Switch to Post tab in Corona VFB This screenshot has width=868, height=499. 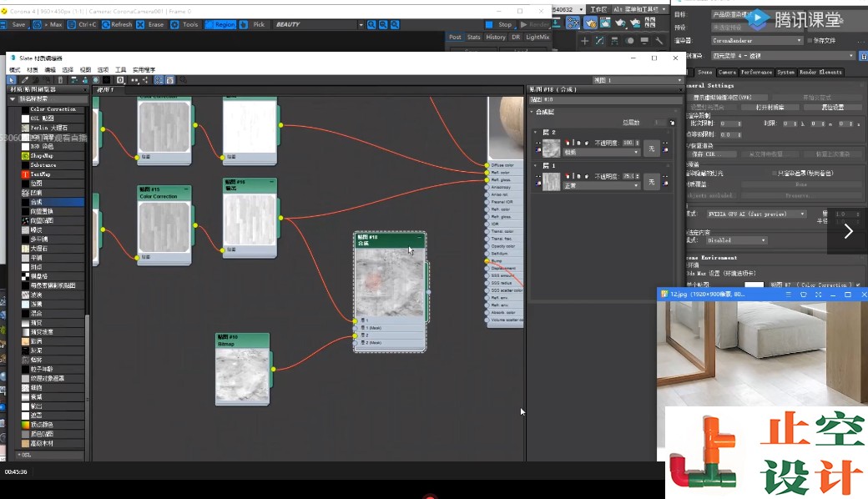click(455, 37)
